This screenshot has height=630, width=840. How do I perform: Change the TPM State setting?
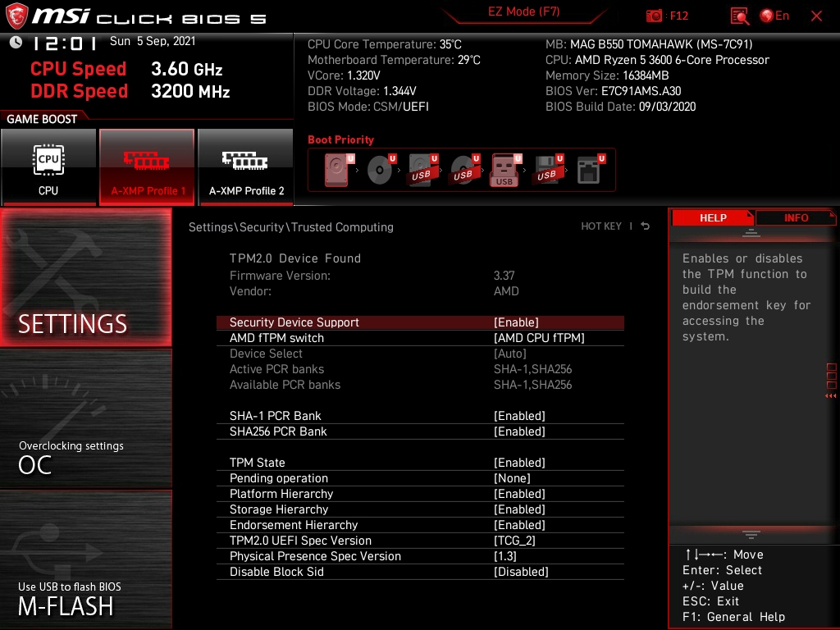[420, 463]
